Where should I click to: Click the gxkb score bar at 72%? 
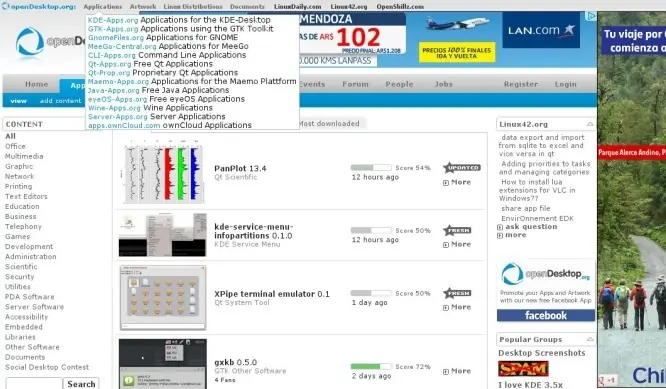tap(371, 366)
